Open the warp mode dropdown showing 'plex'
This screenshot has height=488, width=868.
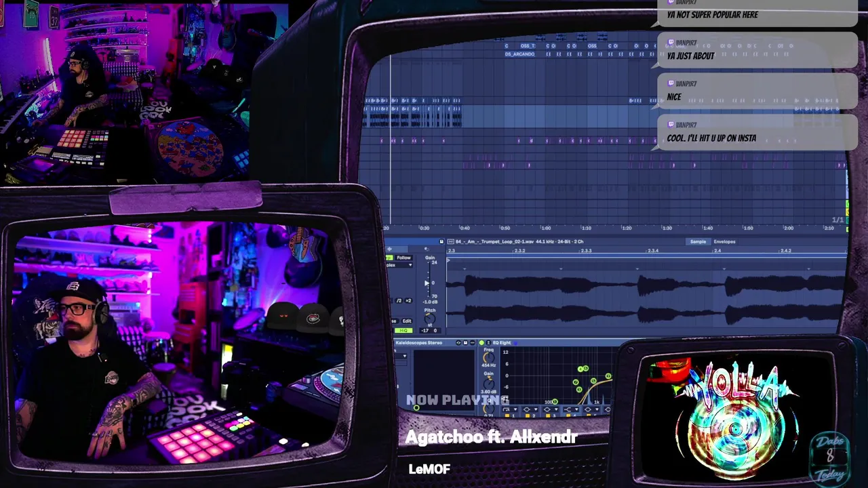point(399,265)
